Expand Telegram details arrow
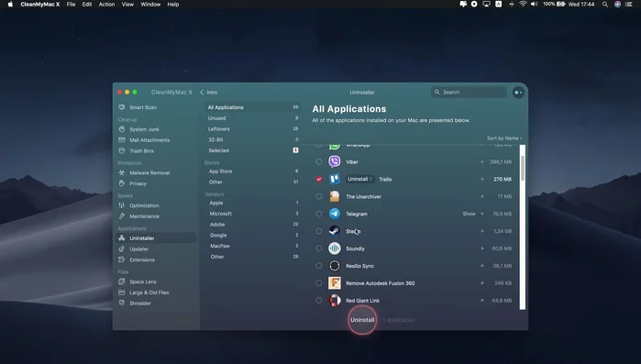Screen dimensions: 641x364 click(482, 214)
